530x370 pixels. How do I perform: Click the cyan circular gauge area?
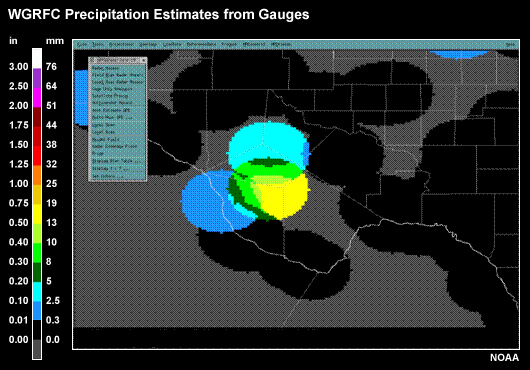click(x=267, y=142)
